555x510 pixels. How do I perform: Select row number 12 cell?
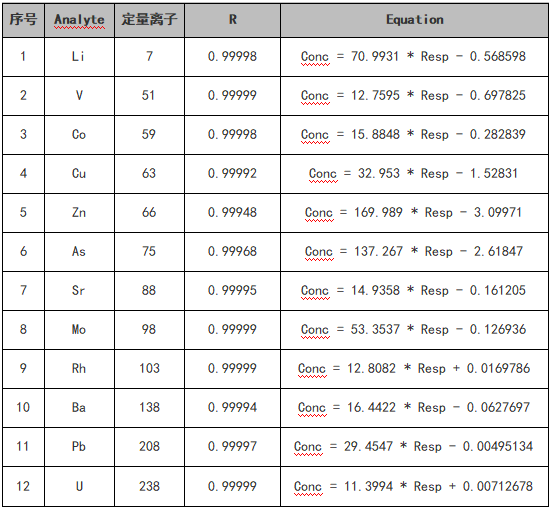point(23,487)
